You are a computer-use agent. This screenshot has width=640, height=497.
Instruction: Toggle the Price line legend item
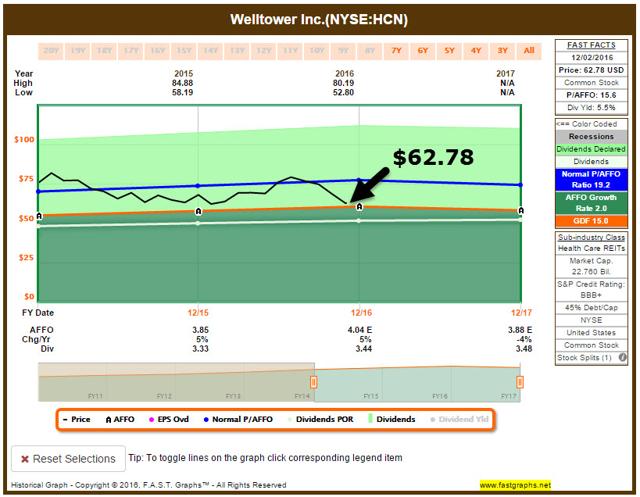(77, 419)
